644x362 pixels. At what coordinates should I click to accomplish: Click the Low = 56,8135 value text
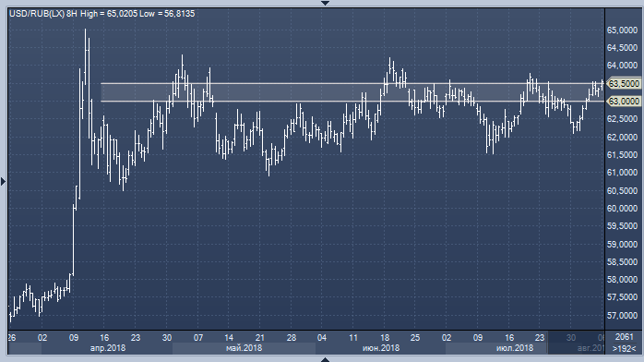(167, 14)
